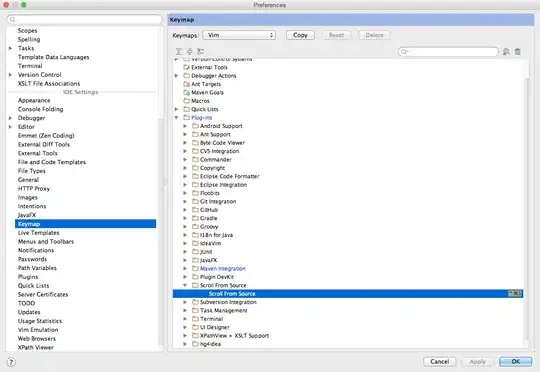
Task: Click the edit shortcut icon in keymap toolbar
Action: [x=200, y=52]
